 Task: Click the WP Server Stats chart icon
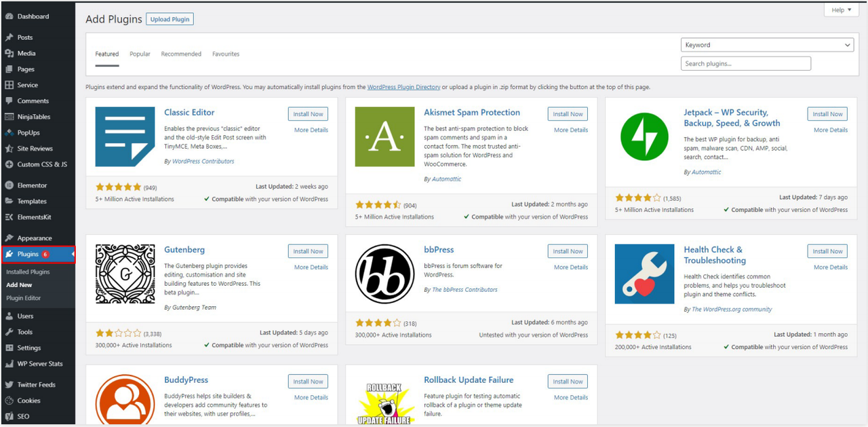point(9,364)
